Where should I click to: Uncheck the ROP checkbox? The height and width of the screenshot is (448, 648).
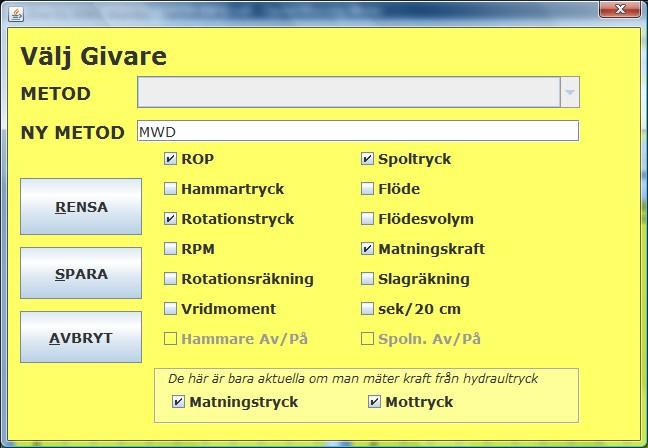point(170,159)
